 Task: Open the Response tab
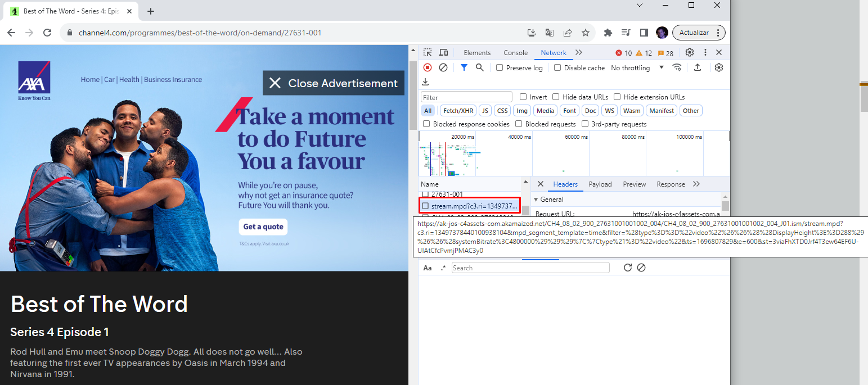coord(671,184)
